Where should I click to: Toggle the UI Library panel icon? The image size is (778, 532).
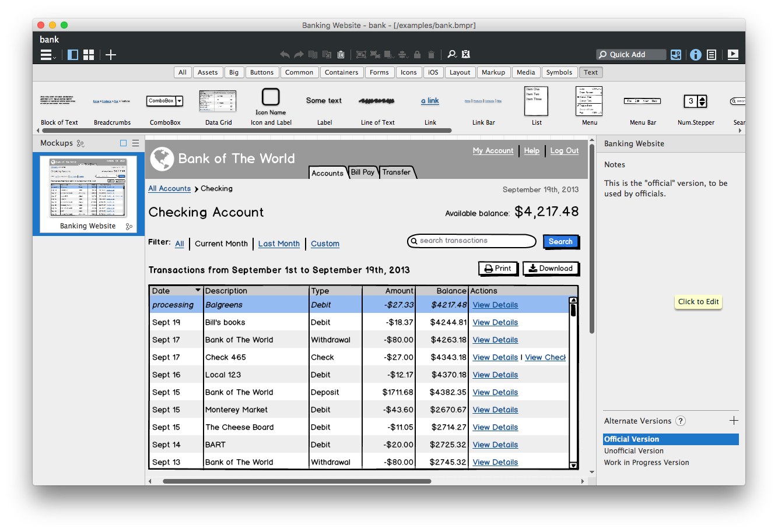(x=676, y=55)
